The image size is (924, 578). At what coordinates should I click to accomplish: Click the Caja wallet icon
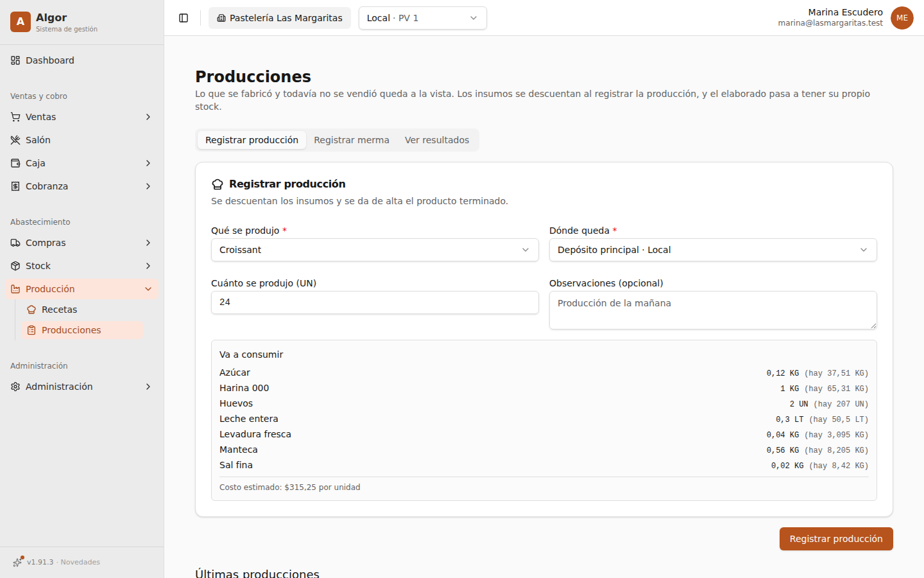15,163
